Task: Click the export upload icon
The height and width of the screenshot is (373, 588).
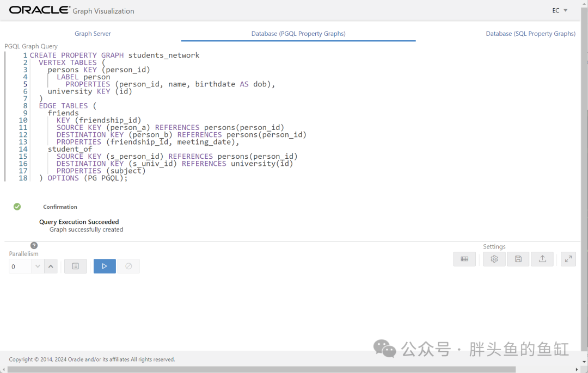Action: pos(542,259)
